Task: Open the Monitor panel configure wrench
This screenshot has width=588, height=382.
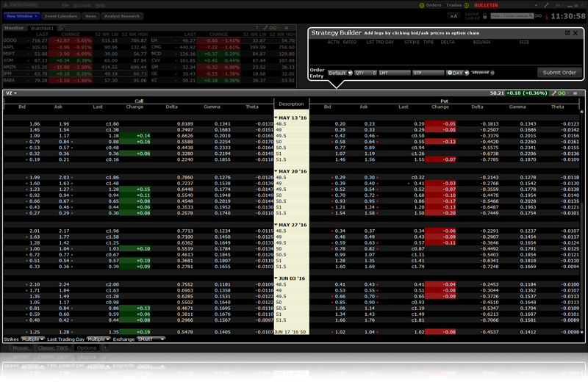Action: 265,28
